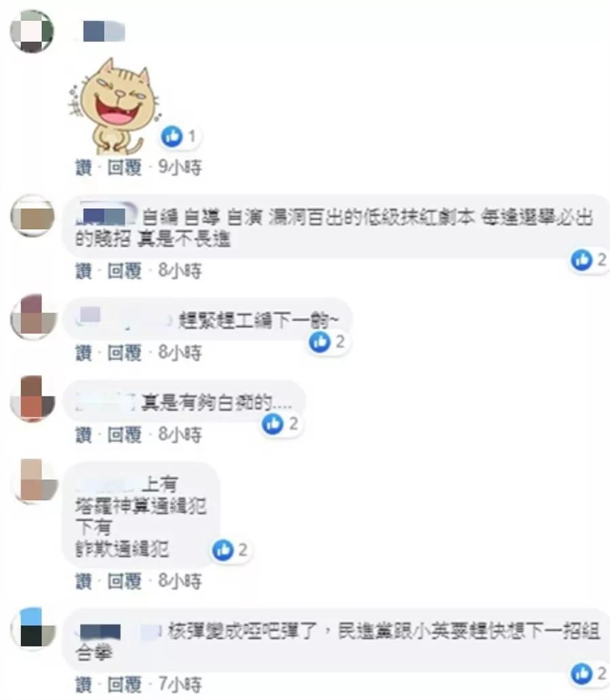The height and width of the screenshot is (700, 610).
Task: Click thumbs-up icon on 核彈變成啞吧彈 comment
Action: point(582,674)
